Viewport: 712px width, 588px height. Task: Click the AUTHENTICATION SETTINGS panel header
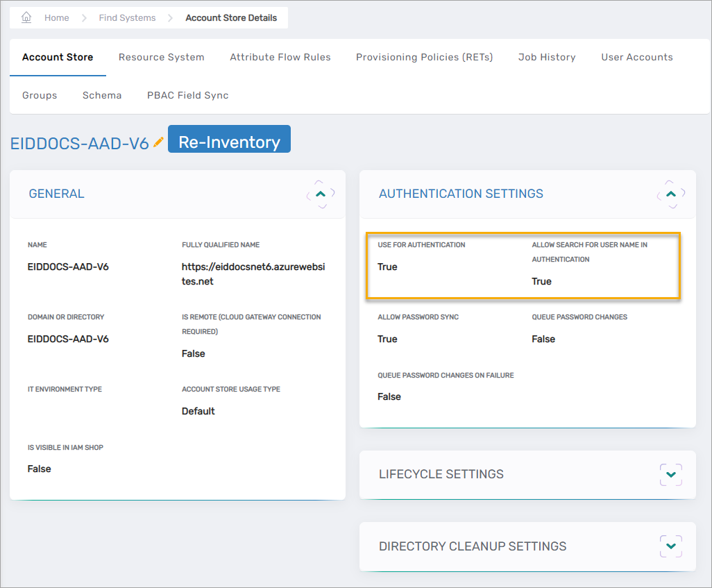point(461,194)
